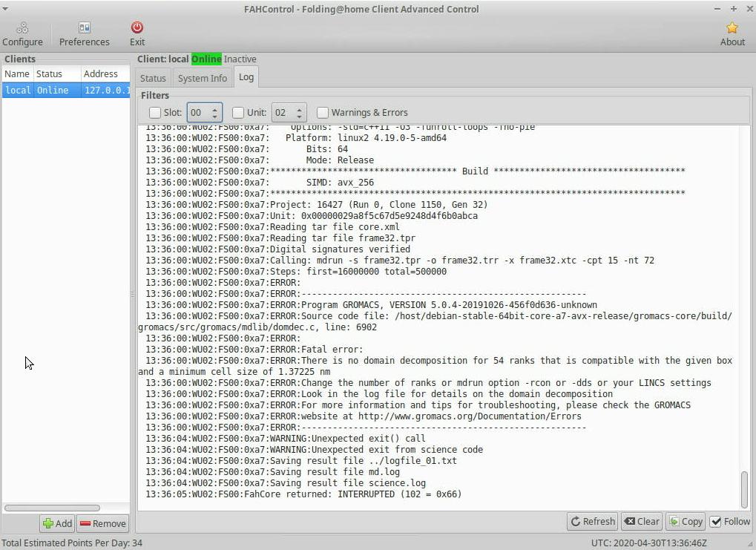The image size is (756, 550).
Task: Refresh the log output
Action: (x=593, y=522)
